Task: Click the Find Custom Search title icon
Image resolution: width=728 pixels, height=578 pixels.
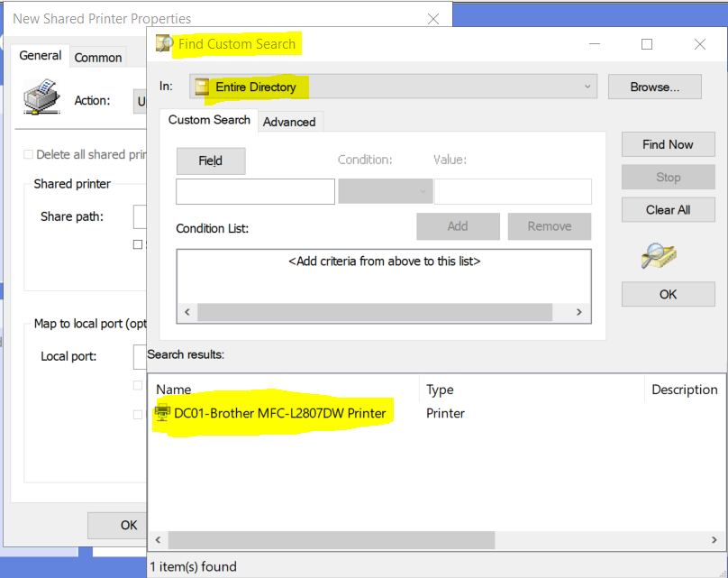Action: (164, 43)
